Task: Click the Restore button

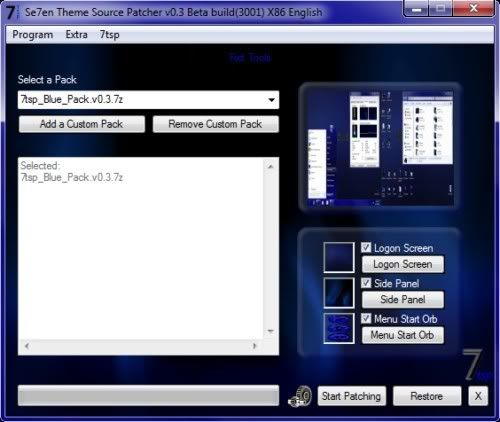Action: click(427, 396)
